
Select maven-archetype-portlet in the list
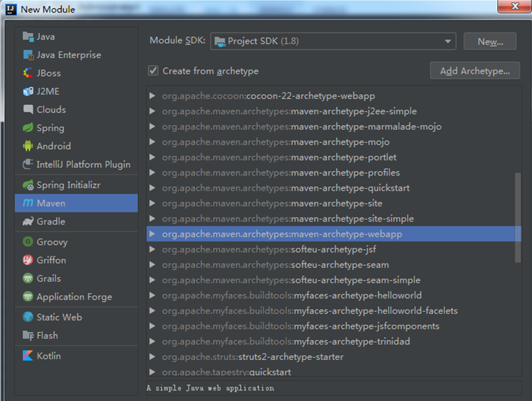coord(334,157)
